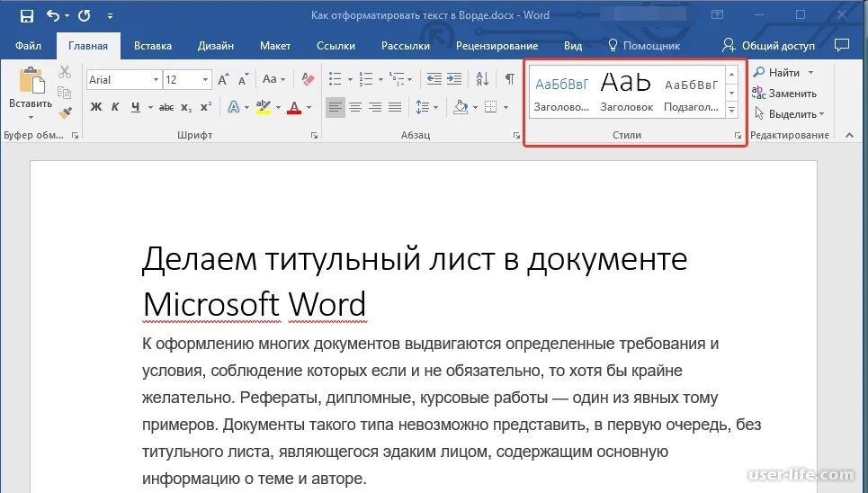868x493 pixels.
Task: Switch to the Рецензирование tab
Action: tap(497, 45)
